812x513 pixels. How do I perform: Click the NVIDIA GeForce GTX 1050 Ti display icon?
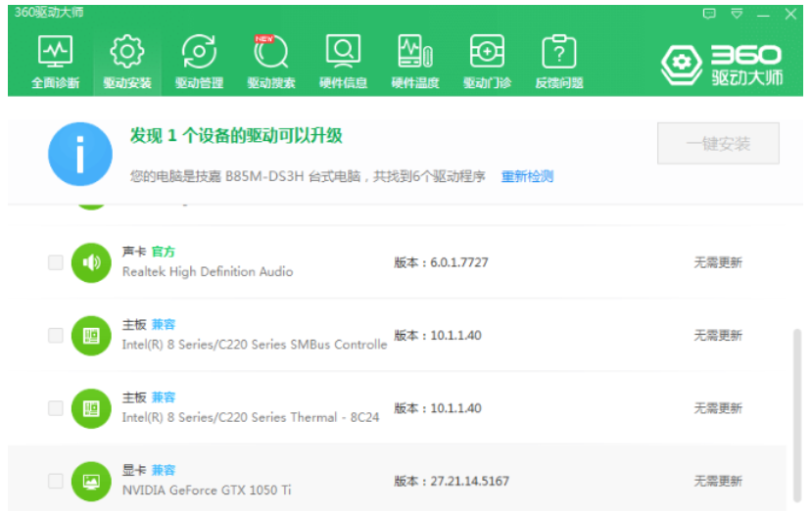tap(91, 481)
